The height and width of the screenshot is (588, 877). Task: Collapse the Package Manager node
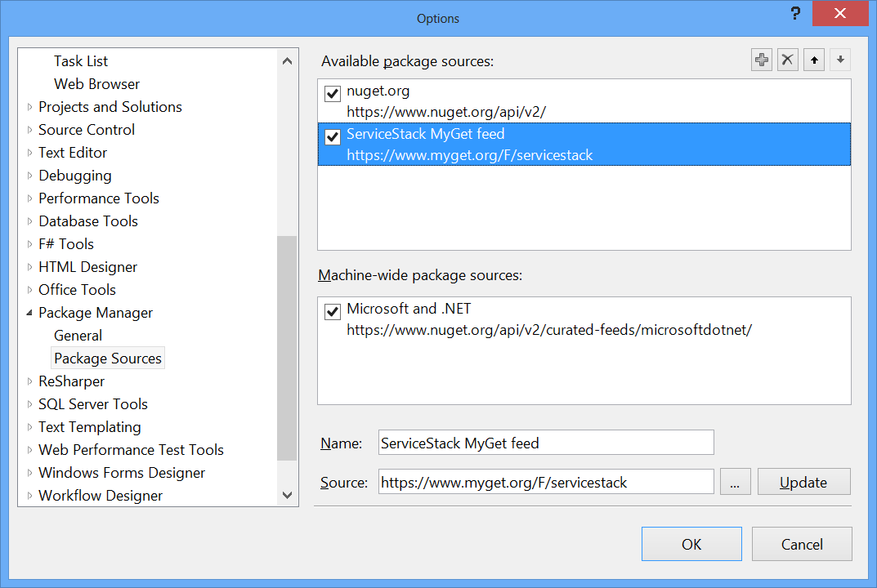tap(29, 313)
